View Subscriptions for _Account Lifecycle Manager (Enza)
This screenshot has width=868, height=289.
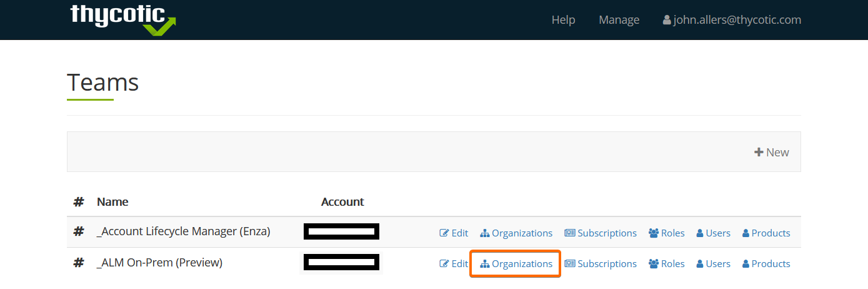point(601,233)
